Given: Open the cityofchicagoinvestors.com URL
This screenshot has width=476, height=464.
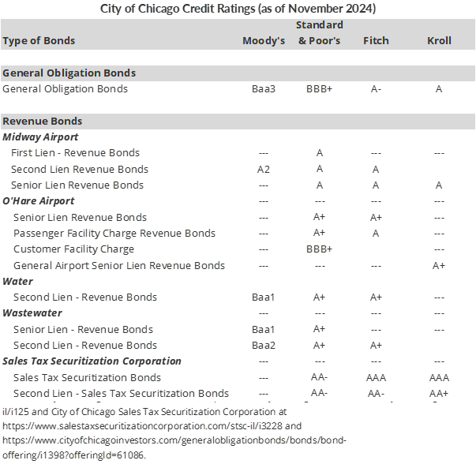Looking at the screenshot, I should (x=174, y=440).
